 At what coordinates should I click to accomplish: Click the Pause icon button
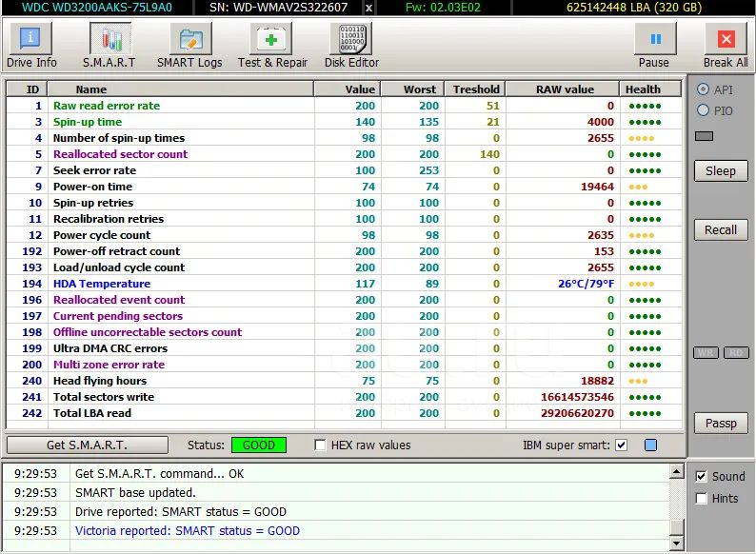pos(655,39)
